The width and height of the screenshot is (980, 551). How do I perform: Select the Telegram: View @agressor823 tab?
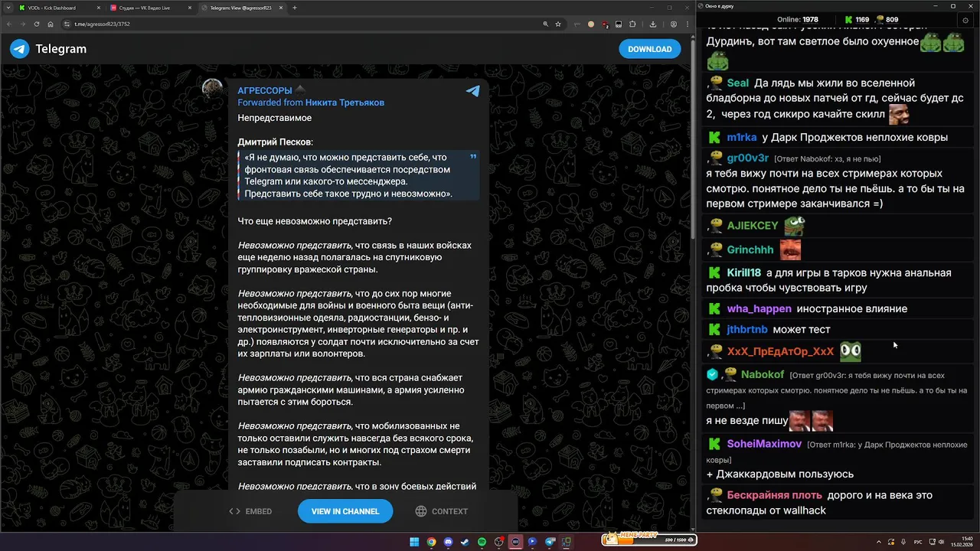tap(241, 8)
